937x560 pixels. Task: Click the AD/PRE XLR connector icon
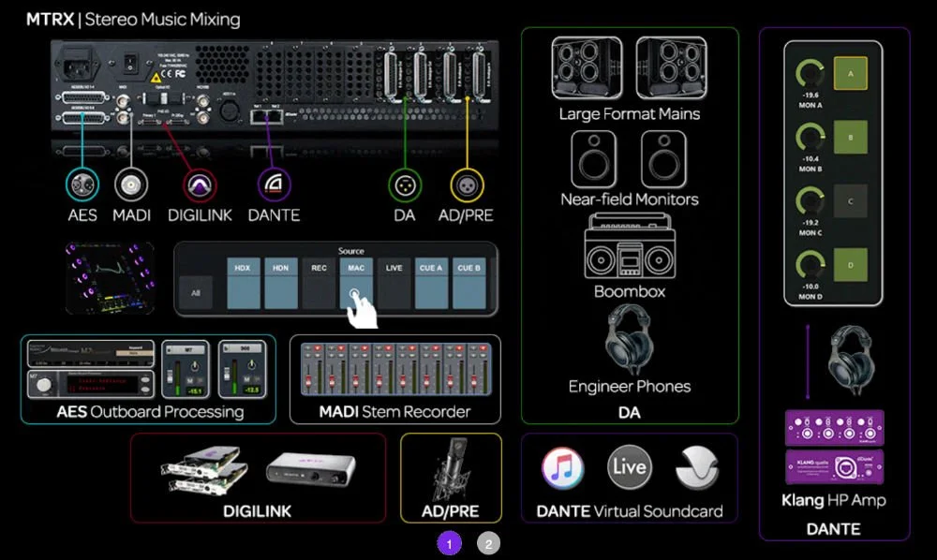(x=466, y=185)
